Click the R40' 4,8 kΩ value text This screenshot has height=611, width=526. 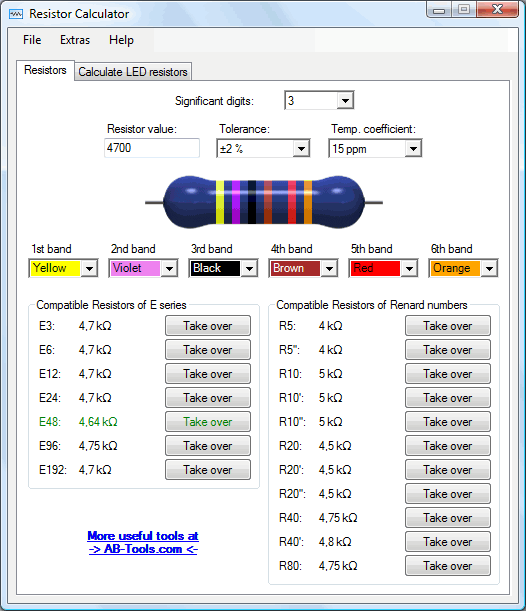point(335,542)
